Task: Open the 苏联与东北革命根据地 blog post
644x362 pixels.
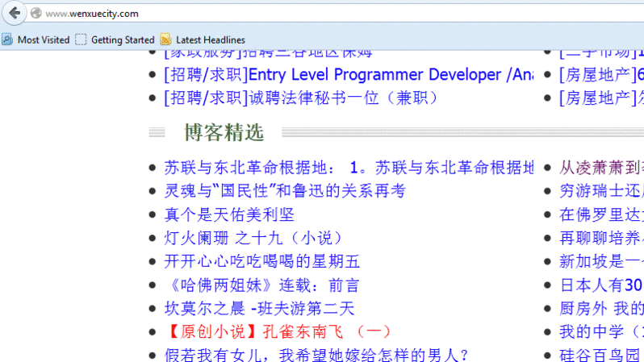Action: tap(349, 168)
